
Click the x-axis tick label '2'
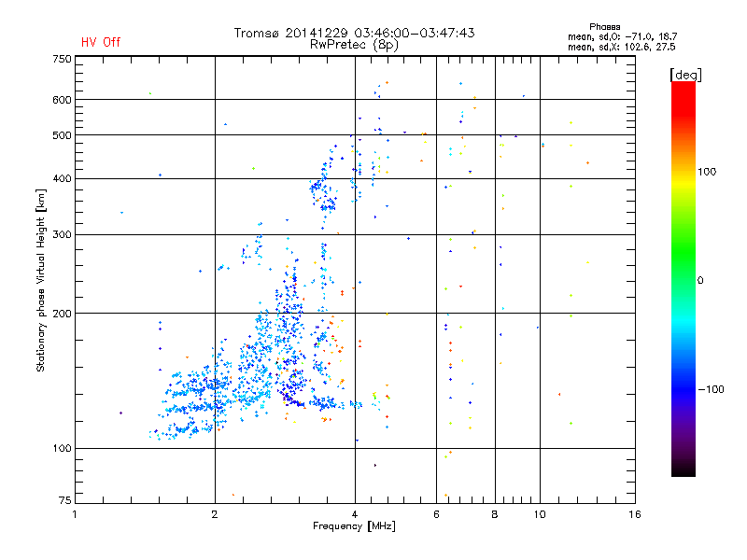215,514
